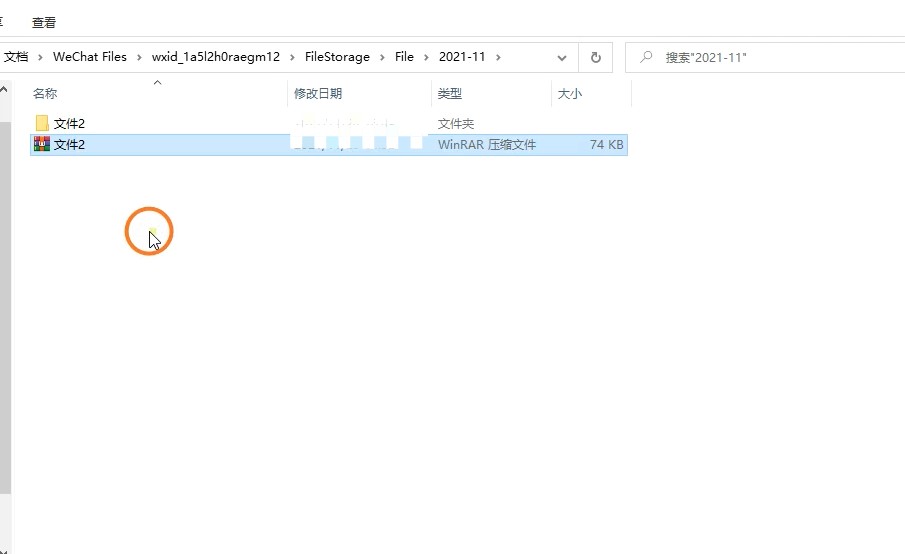This screenshot has height=554, width=905.
Task: Sort by the 修改日期 column header
Action: pos(318,94)
